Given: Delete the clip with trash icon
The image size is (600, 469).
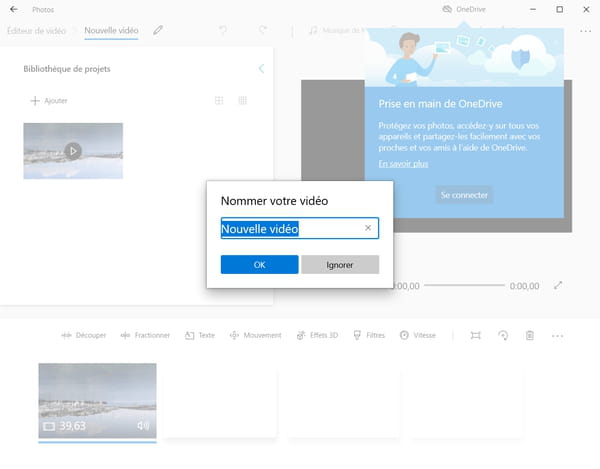Looking at the screenshot, I should 530,335.
